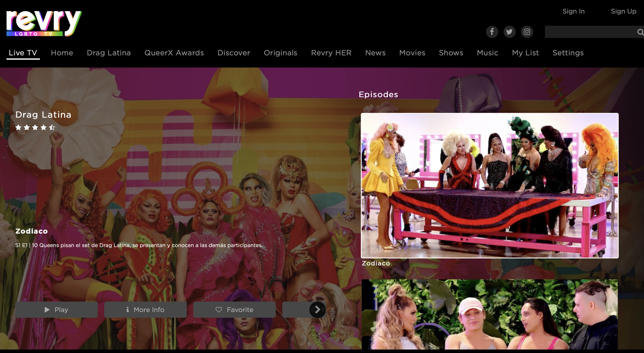Open Revry's Twitter page icon
Viewport: 644px width, 353px height.
pos(509,32)
